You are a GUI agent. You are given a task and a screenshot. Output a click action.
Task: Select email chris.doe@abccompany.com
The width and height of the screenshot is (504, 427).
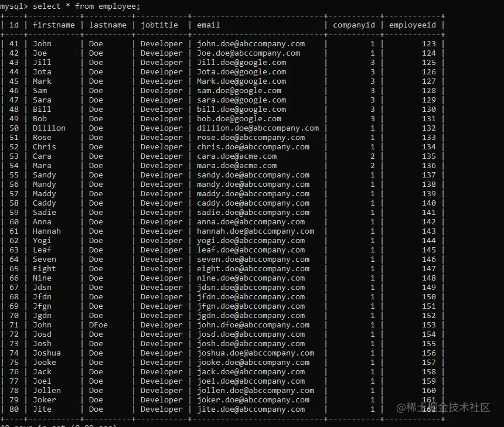click(x=253, y=147)
